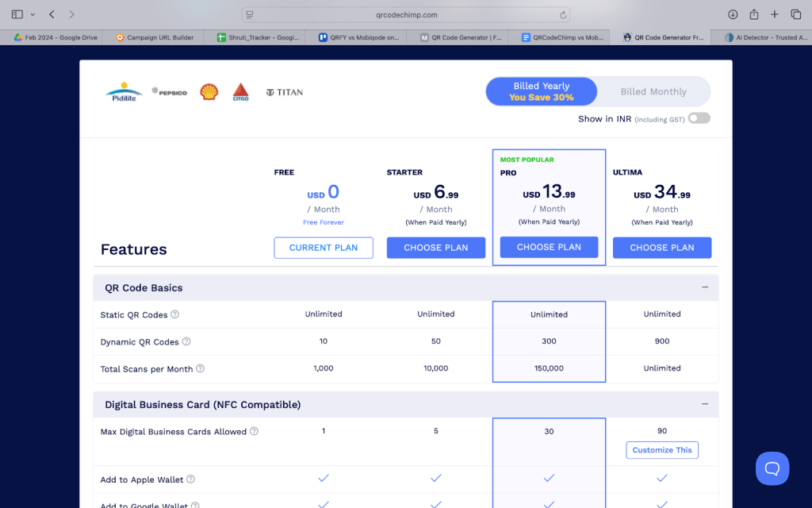Click the chat support bubble icon

[772, 468]
